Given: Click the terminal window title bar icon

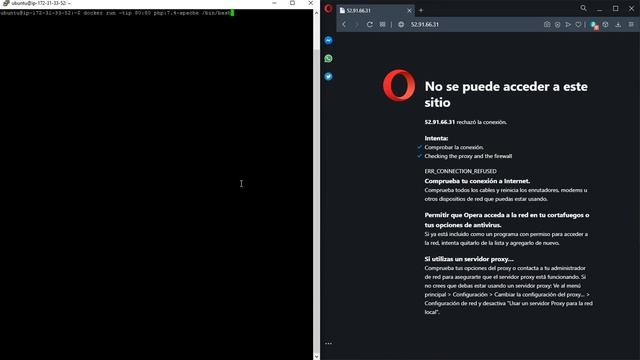Looking at the screenshot, I should [5, 3].
